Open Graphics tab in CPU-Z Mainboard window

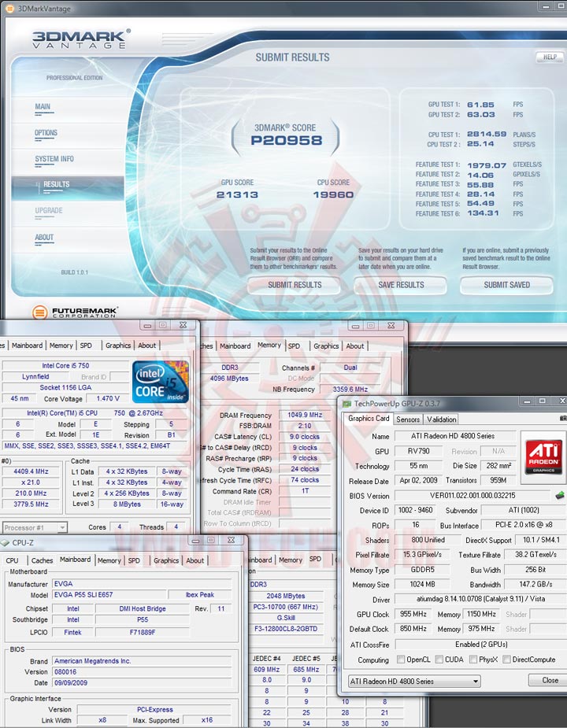(x=166, y=560)
